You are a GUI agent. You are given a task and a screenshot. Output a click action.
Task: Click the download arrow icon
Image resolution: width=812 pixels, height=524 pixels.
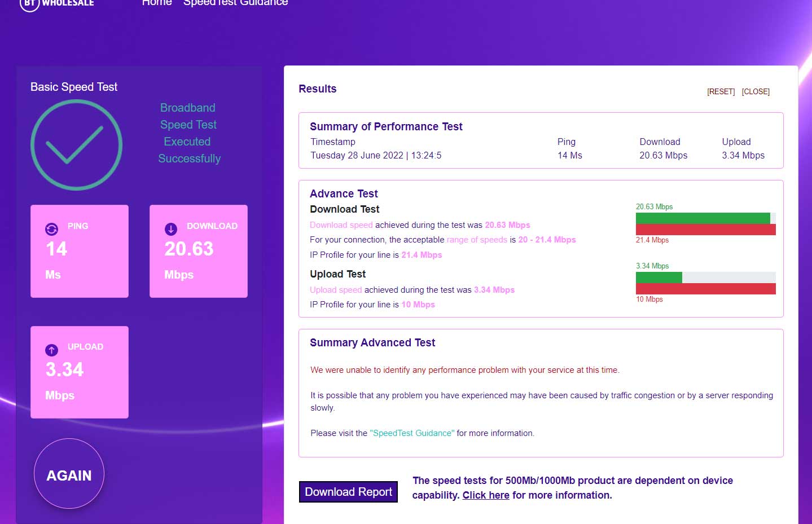point(170,229)
